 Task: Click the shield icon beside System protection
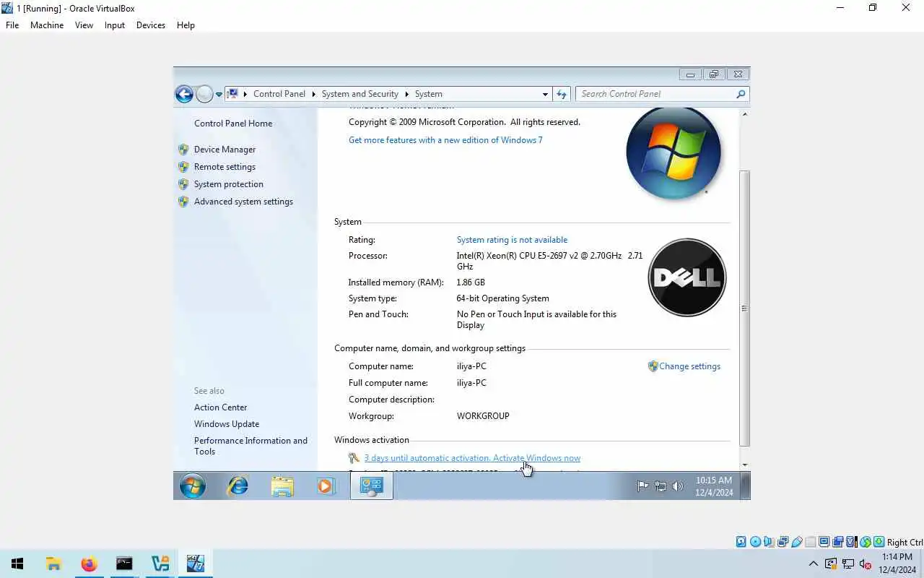pyautogui.click(x=183, y=184)
